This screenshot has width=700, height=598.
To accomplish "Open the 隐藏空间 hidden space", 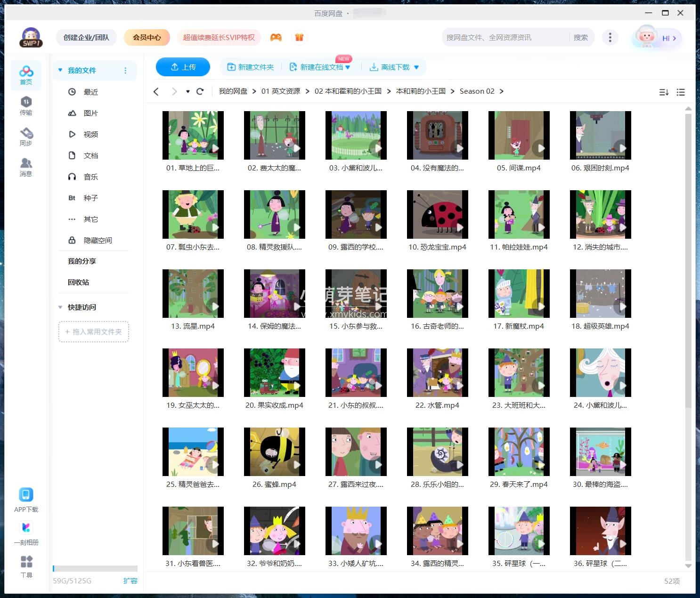I will [98, 240].
